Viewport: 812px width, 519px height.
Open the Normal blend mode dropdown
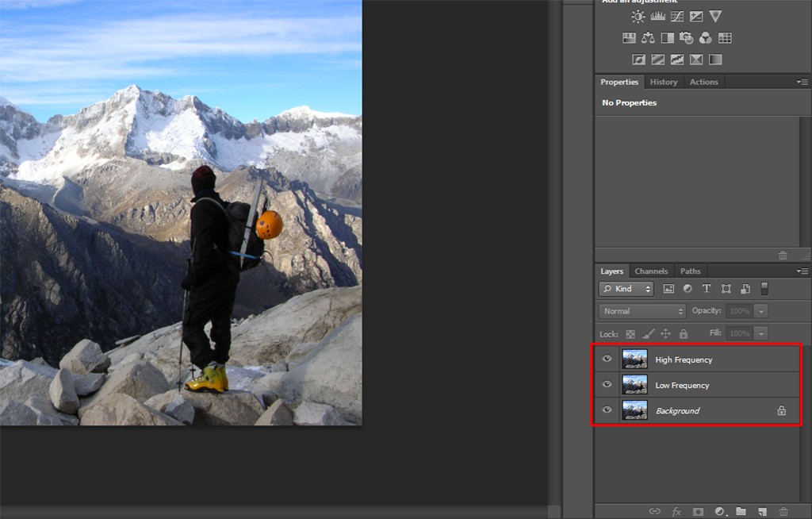click(642, 311)
